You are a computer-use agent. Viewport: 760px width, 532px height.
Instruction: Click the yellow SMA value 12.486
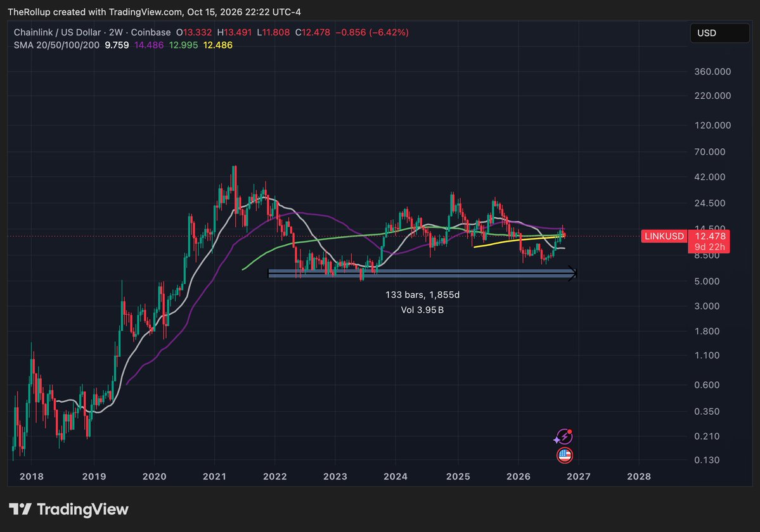(217, 45)
